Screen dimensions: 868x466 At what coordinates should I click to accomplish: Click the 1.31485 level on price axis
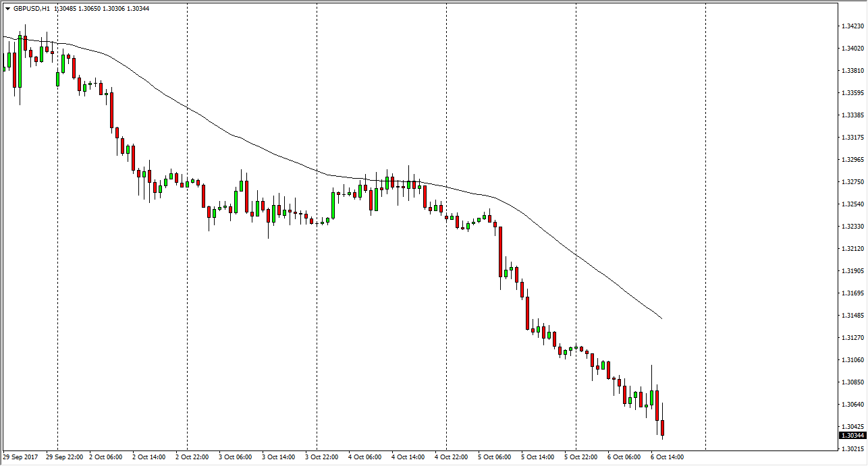click(x=852, y=316)
